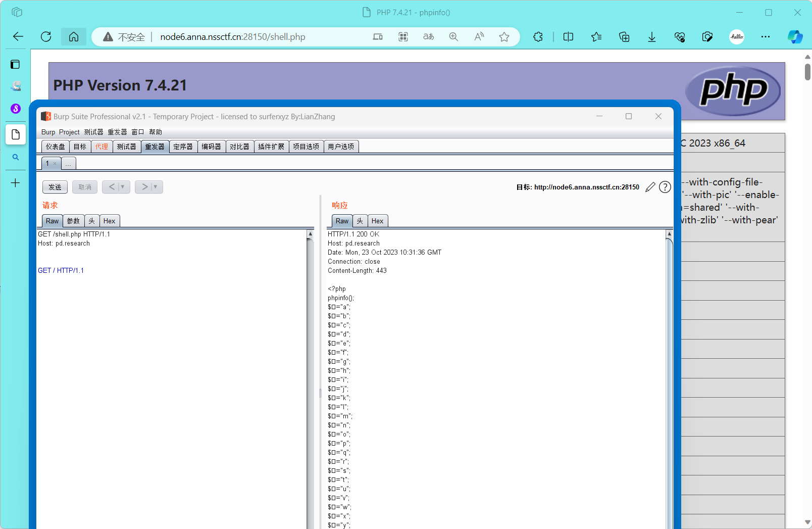Click inside the request editor text

(172, 379)
